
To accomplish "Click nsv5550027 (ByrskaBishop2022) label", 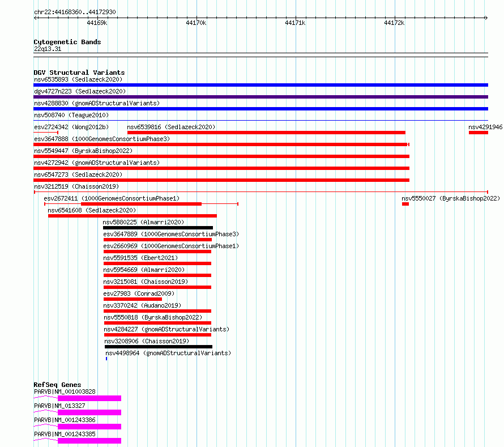I will 451,198.
